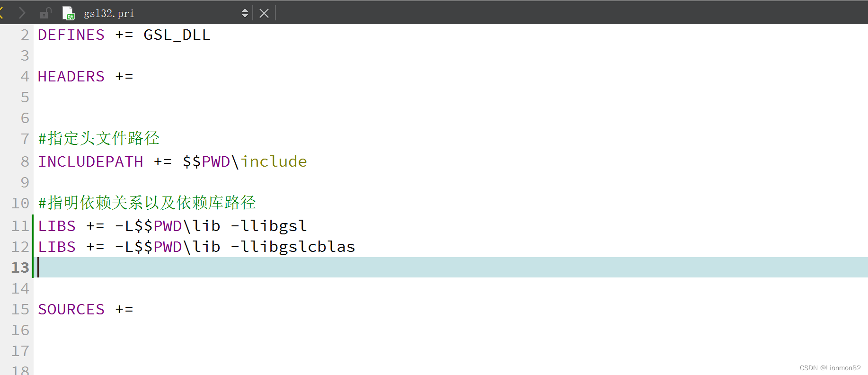Click line number 2 next to DEFINES

point(24,35)
